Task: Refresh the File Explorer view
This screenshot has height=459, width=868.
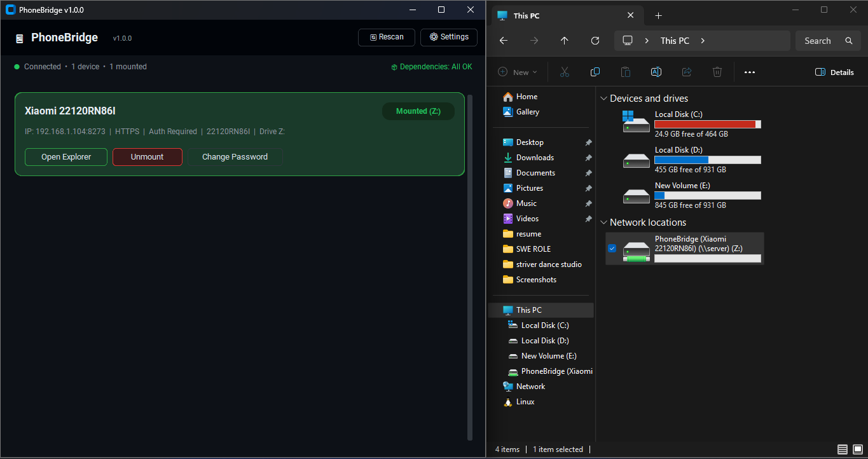Action: (x=595, y=41)
